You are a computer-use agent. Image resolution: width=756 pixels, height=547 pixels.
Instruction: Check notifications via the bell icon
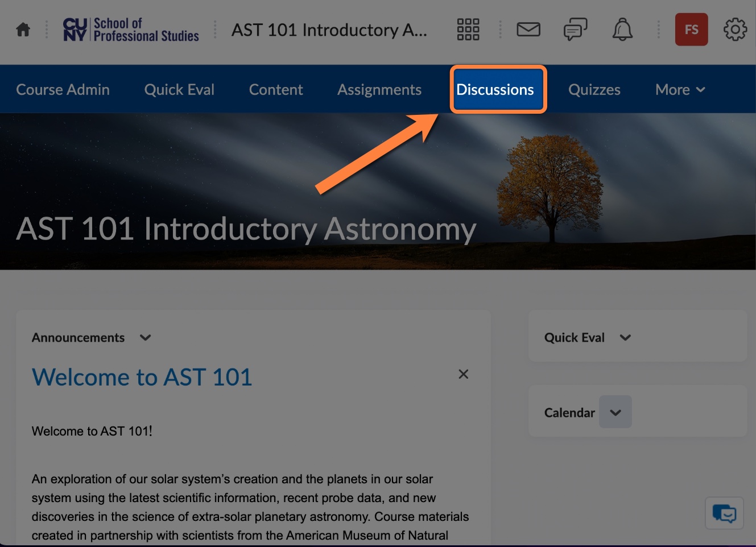tap(622, 29)
